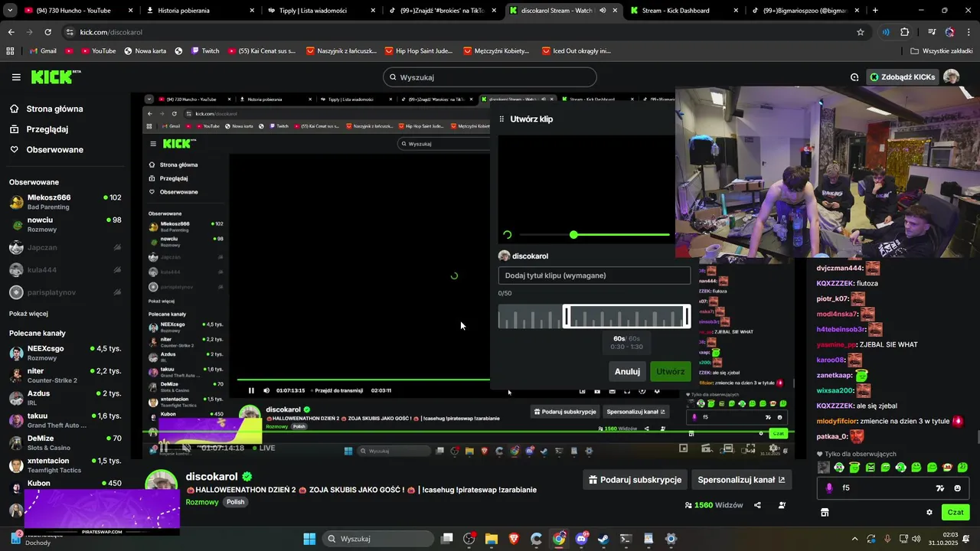Open the Kick notifications bell icon
Screen dimensions: 980x551
854,77
